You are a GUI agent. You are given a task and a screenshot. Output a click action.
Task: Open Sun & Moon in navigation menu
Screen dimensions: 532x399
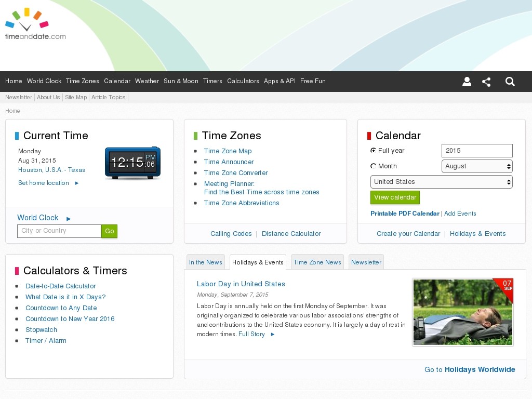181,81
